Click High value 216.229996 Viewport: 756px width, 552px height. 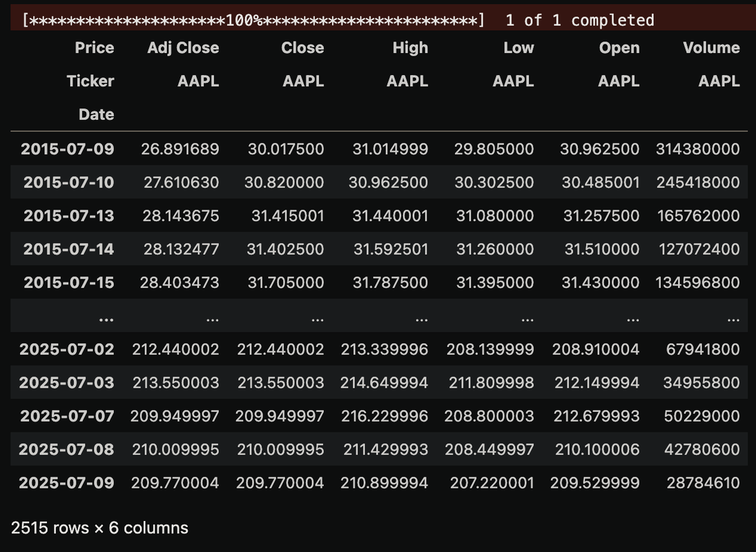385,415
